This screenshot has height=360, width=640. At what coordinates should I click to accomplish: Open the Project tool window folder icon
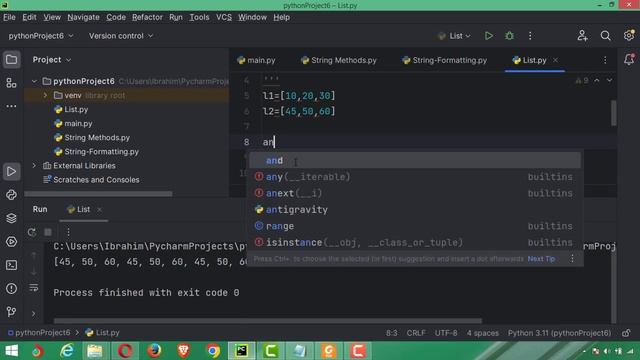click(11, 60)
